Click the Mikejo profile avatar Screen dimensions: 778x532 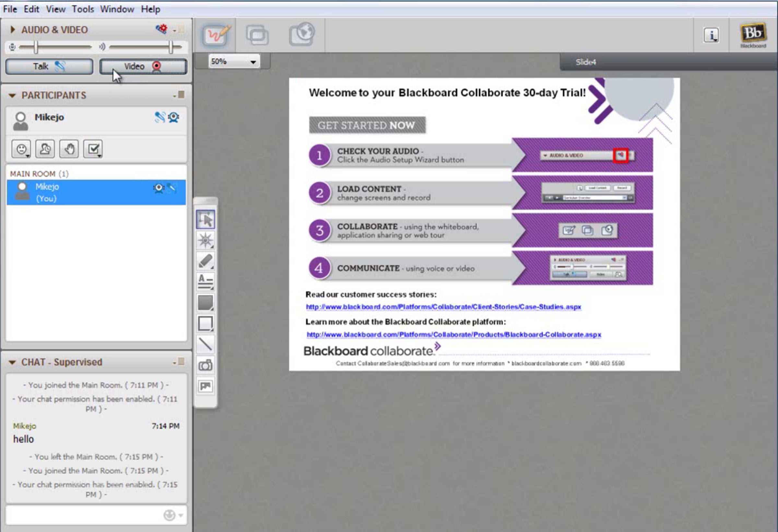tap(21, 121)
